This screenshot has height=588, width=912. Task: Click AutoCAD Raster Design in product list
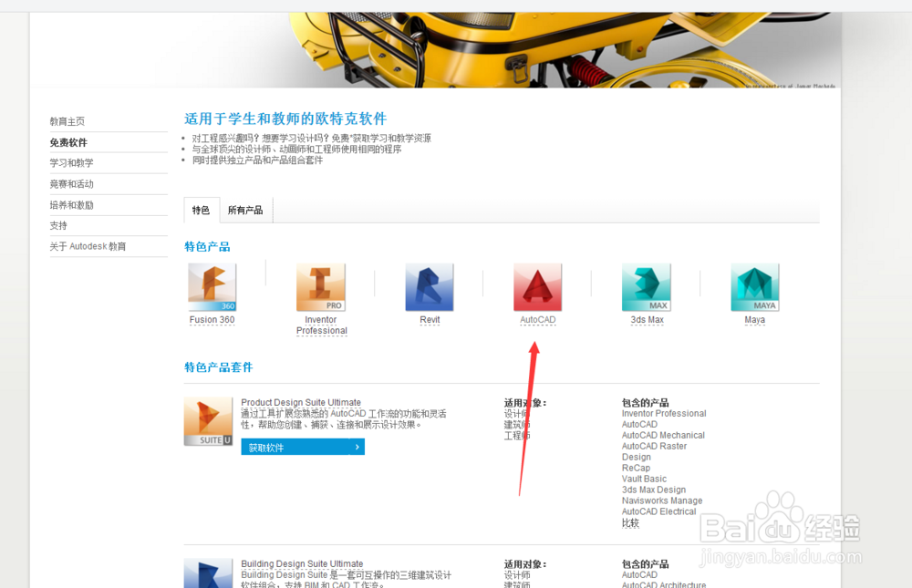[x=654, y=451]
